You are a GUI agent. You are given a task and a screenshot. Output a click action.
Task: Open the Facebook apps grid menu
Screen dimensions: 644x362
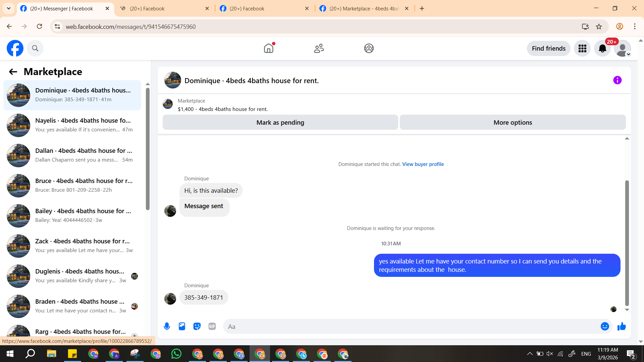(x=582, y=49)
